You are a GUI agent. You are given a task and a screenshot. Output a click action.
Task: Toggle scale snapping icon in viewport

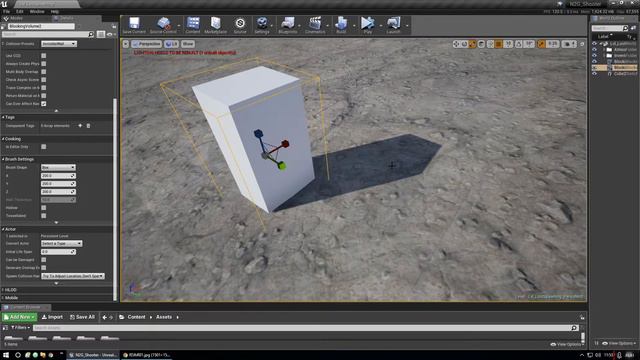pos(541,44)
